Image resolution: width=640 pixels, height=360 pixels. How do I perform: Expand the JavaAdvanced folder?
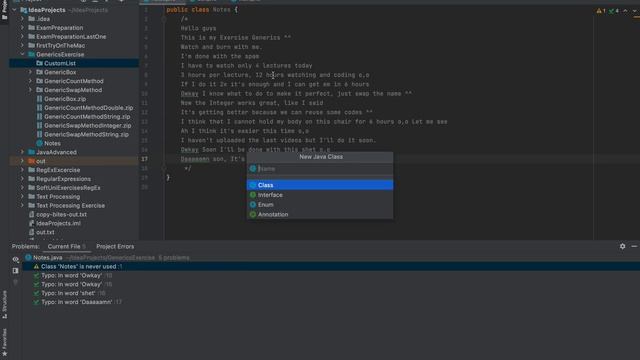[x=22, y=152]
